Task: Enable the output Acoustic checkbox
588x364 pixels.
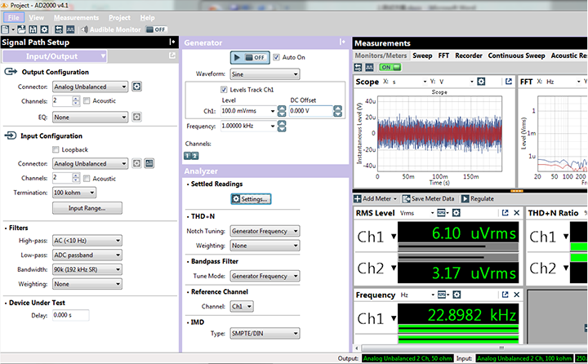Action: pos(87,101)
